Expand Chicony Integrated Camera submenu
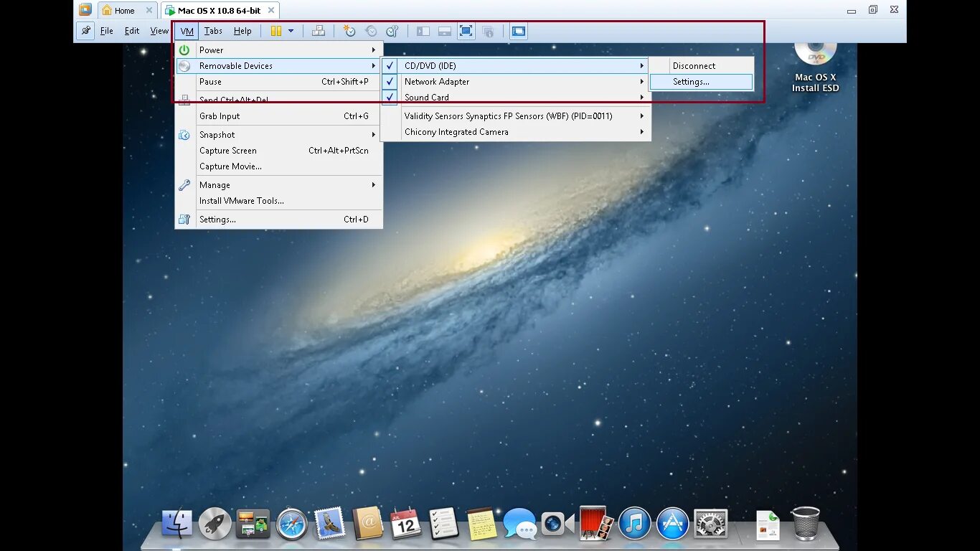The height and width of the screenshot is (551, 980). pyautogui.click(x=515, y=132)
